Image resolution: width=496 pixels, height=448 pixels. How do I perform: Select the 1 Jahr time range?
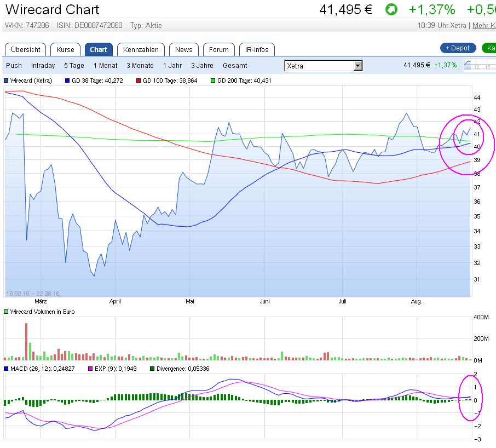tap(173, 66)
